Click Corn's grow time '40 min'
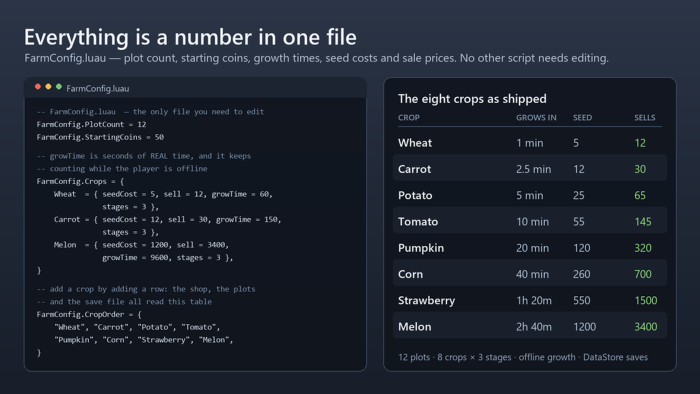700x394 pixels. pos(532,274)
